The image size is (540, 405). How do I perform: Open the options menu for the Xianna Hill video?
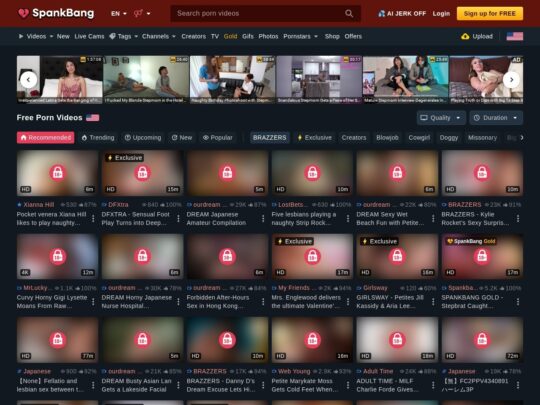[x=93, y=218]
